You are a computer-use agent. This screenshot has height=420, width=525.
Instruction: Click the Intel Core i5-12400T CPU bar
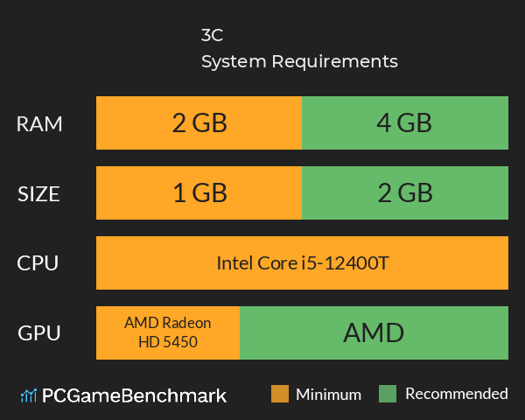tap(303, 262)
